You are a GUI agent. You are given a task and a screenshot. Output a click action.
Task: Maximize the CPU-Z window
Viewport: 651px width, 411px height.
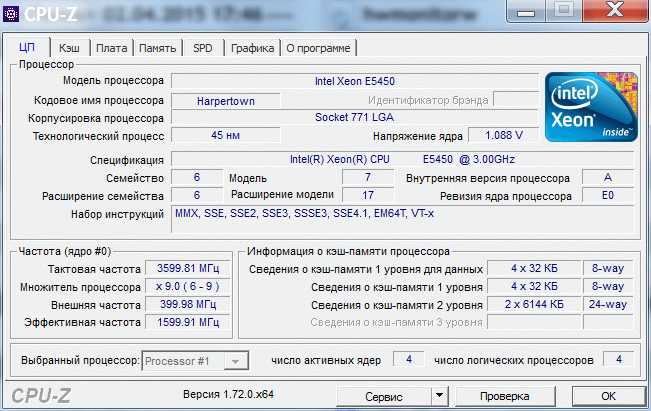(563, 11)
